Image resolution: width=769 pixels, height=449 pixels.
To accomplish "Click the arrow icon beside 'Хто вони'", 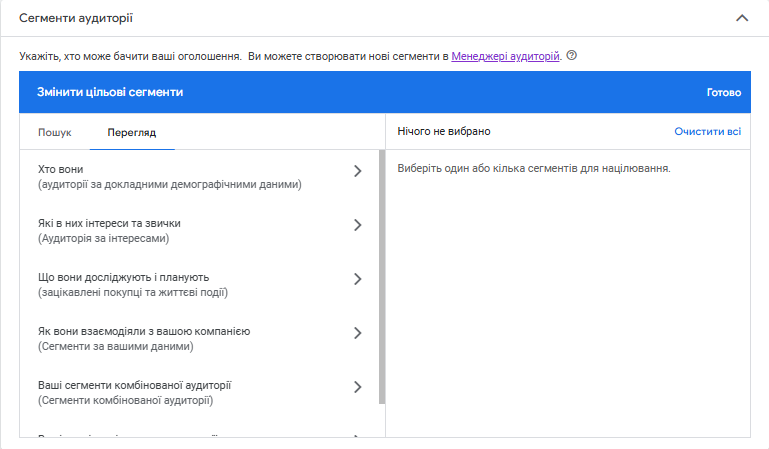I will click(x=358, y=171).
